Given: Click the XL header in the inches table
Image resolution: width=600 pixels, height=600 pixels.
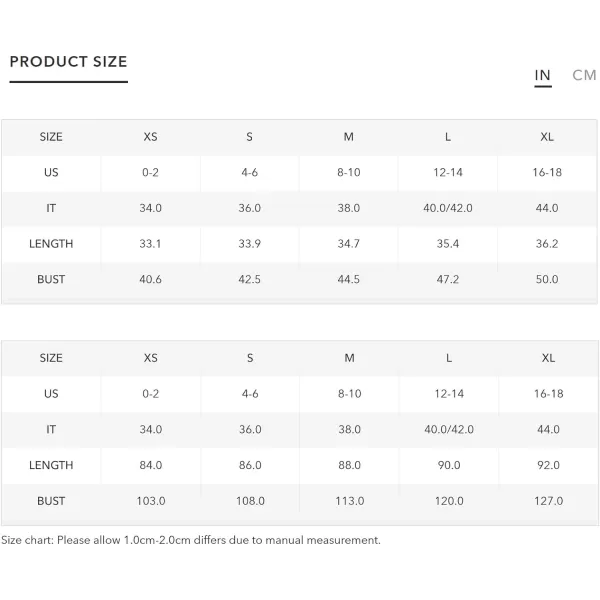Looking at the screenshot, I should [547, 137].
